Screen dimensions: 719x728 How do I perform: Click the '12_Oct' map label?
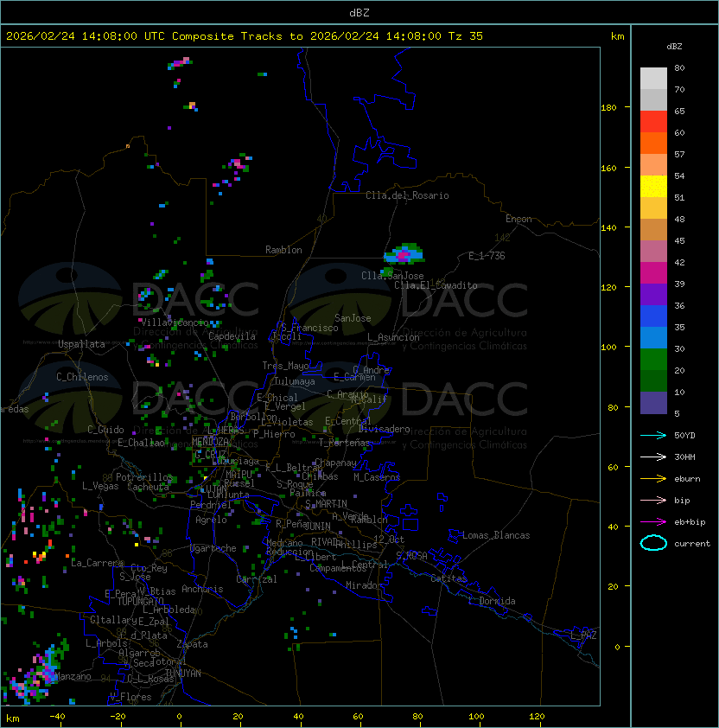coord(389,540)
